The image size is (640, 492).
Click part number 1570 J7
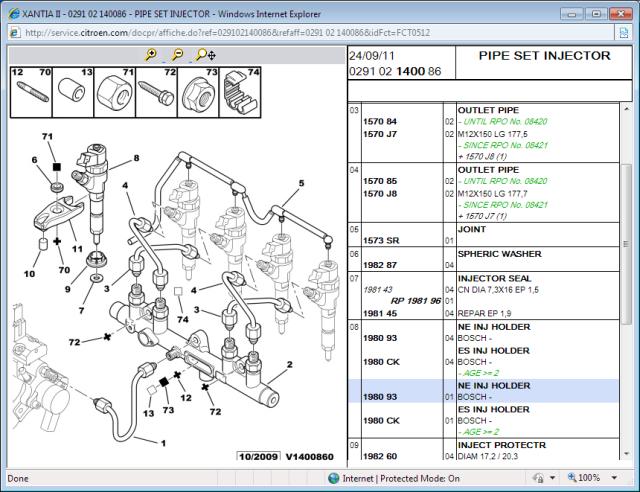380,134
